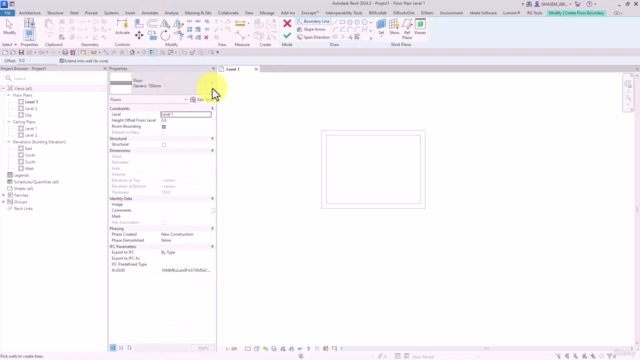Open the Site floor plan
This screenshot has height=360, width=640.
28,115
